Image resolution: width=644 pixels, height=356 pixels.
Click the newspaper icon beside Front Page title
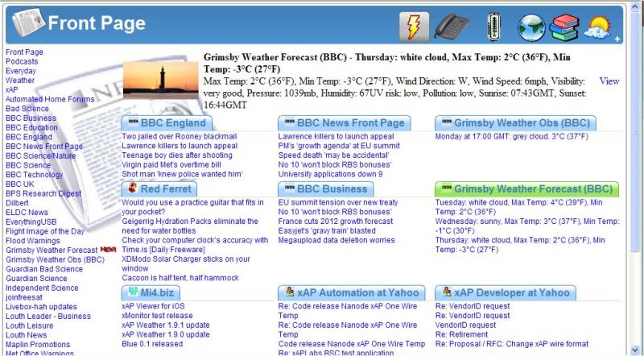pyautogui.click(x=28, y=23)
